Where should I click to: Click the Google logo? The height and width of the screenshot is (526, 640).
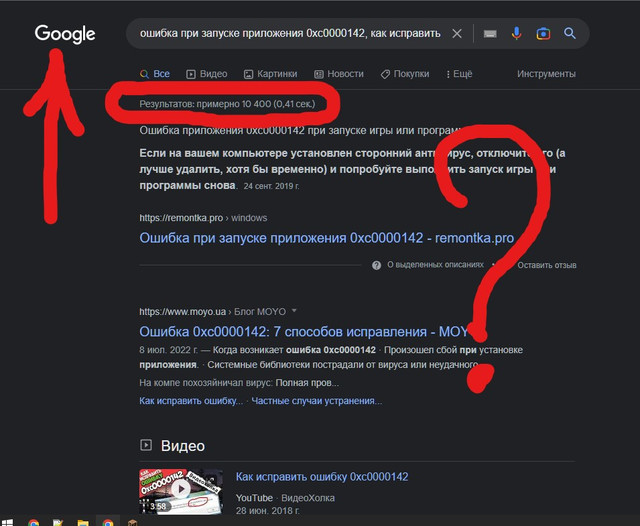point(65,34)
